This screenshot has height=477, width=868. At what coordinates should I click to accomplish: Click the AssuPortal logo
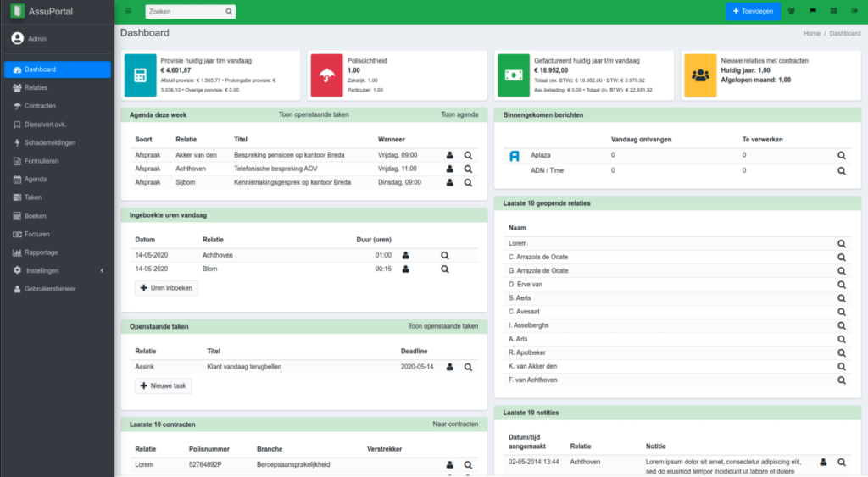[x=42, y=12]
